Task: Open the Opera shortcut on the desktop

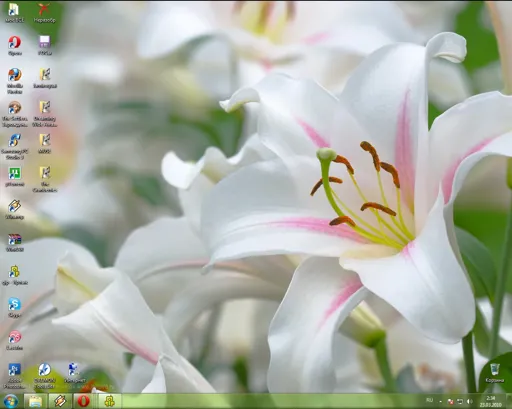Action: click(x=14, y=45)
